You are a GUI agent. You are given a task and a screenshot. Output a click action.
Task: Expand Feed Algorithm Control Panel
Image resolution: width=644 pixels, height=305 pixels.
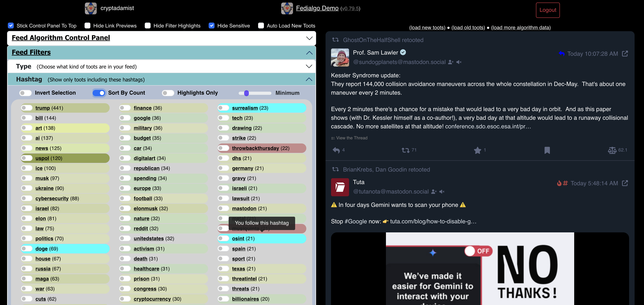pyautogui.click(x=309, y=38)
